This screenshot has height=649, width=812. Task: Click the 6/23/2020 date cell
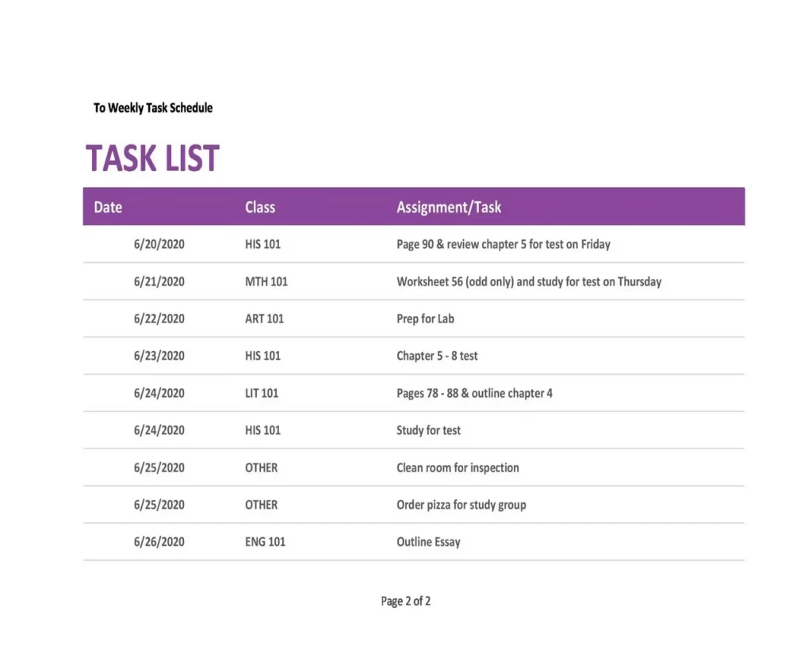[x=159, y=356]
